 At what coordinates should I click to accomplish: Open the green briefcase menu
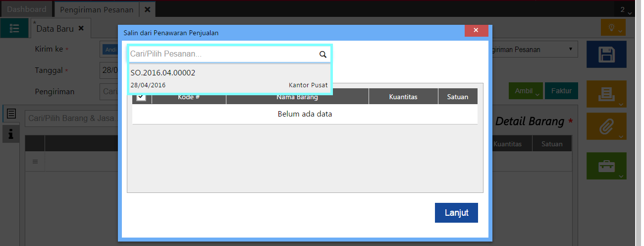coord(606,166)
